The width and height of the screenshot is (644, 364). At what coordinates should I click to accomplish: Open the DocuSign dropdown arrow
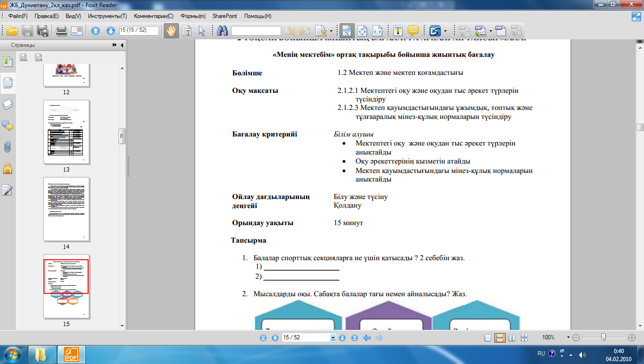pyautogui.click(x=446, y=31)
